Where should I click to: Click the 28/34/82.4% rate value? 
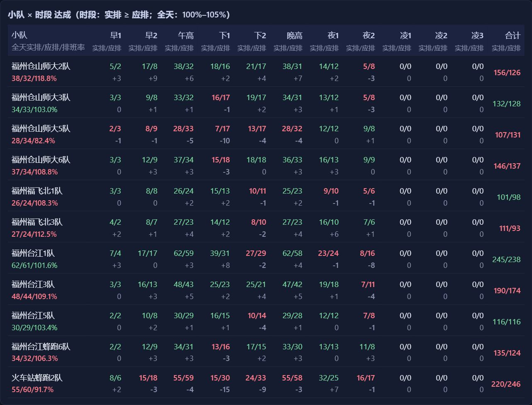pyautogui.click(x=33, y=140)
